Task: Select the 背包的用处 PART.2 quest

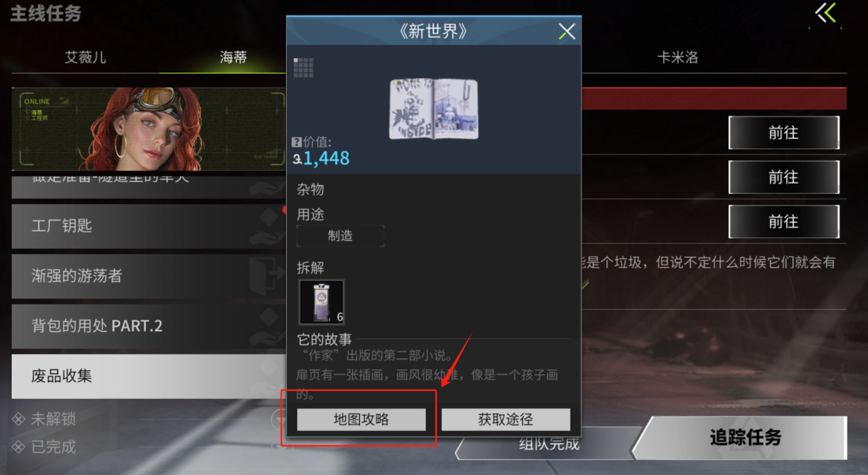Action: click(x=149, y=326)
